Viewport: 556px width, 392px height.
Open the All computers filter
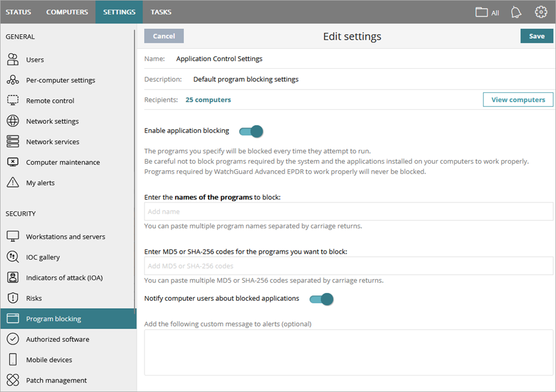tap(486, 11)
